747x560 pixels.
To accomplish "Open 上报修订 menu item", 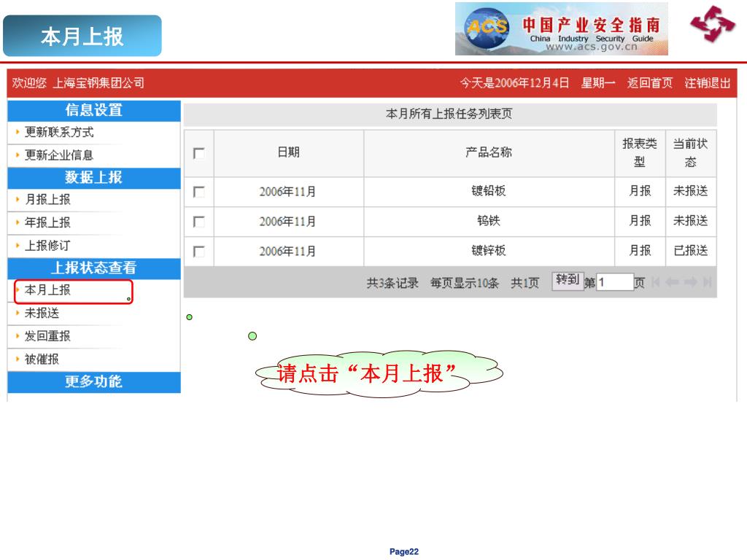I will pyautogui.click(x=47, y=246).
